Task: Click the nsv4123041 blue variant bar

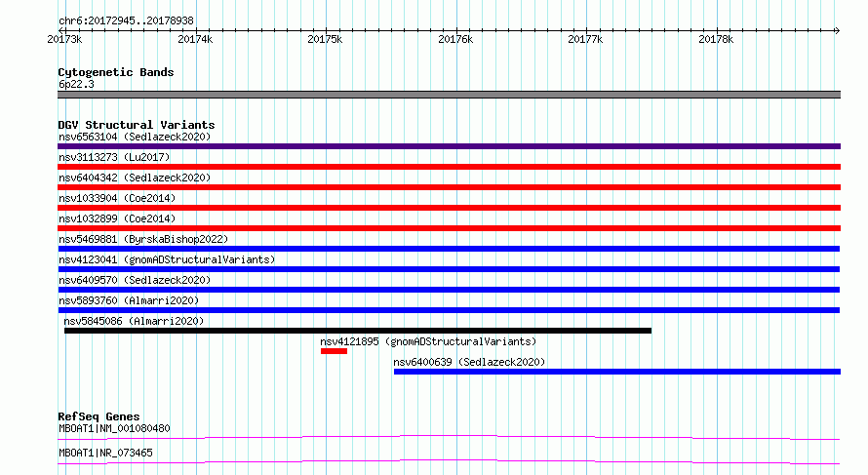Action: click(x=449, y=269)
